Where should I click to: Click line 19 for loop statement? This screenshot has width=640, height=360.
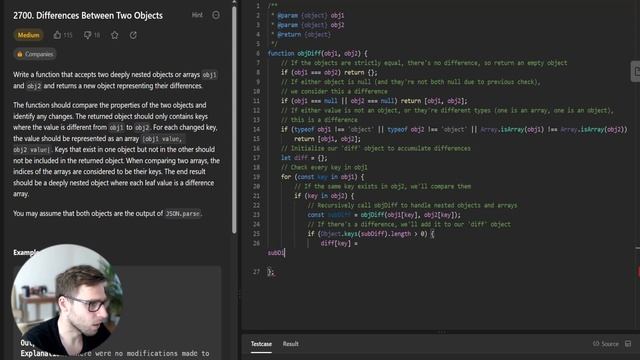coord(322,177)
